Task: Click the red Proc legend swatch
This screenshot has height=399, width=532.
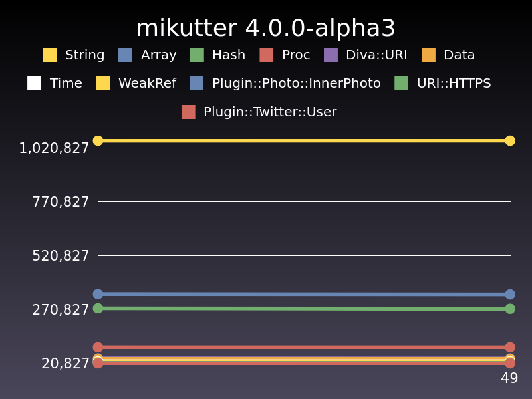Action: click(267, 55)
